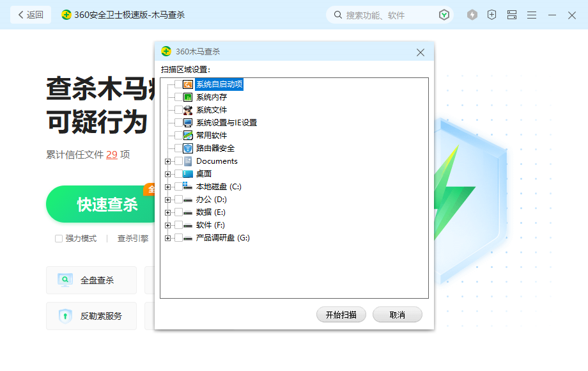
Task: Expand the 桌面 tree node
Action: click(x=167, y=173)
